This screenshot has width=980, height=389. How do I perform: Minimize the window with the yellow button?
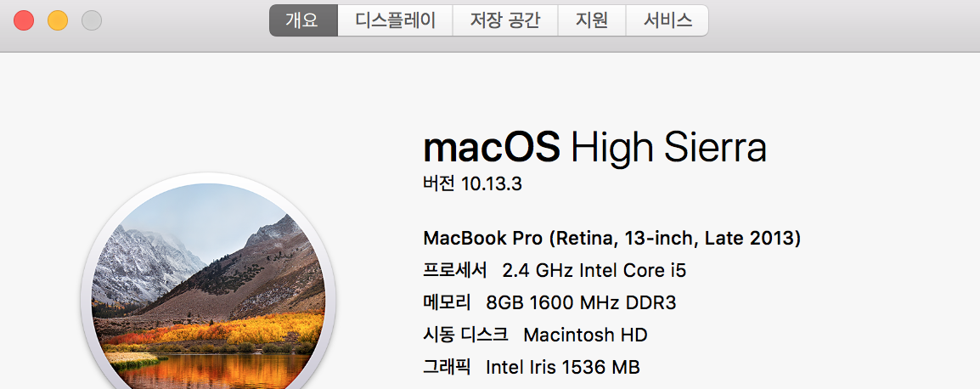pyautogui.click(x=58, y=20)
